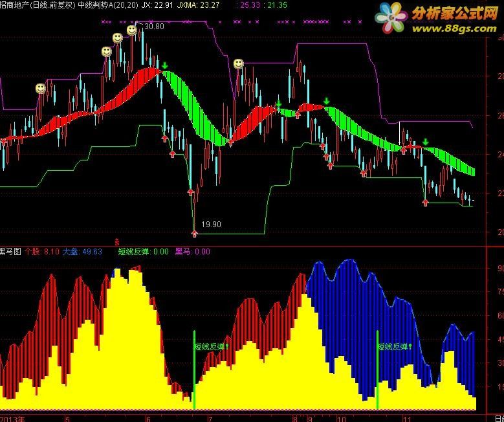504x422 pixels.
Task: Click the 短线反弹: 0.00 header value
Action: [x=144, y=252]
